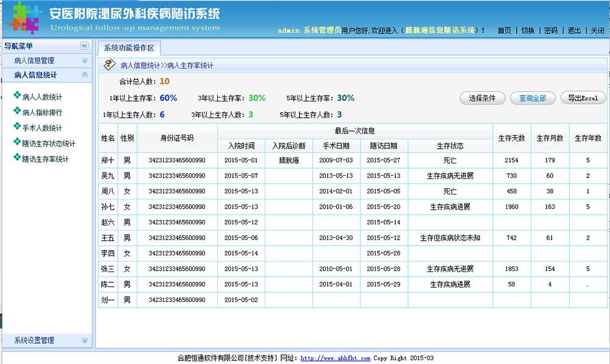Click the 性别 column header

tap(127, 138)
